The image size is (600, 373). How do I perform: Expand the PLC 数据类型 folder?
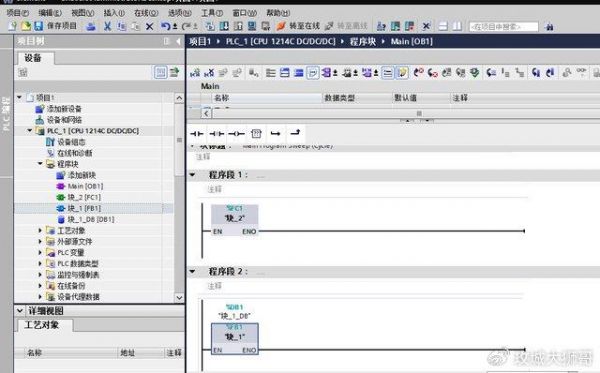(40, 264)
